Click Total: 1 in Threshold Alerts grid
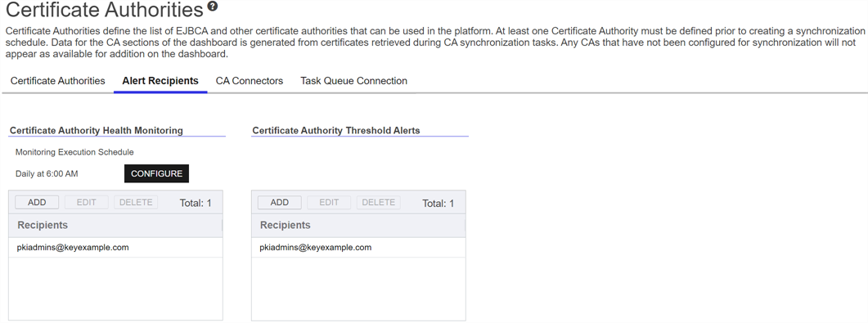The height and width of the screenshot is (323, 868). tap(438, 204)
